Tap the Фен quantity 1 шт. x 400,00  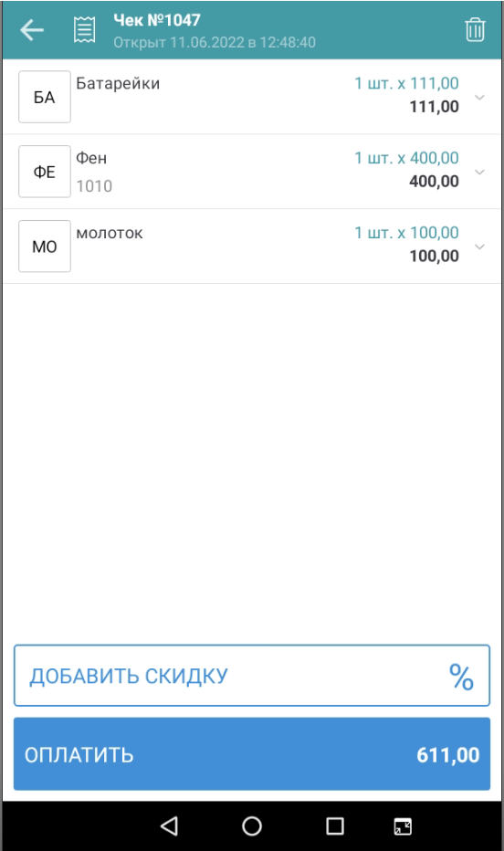coord(406,158)
